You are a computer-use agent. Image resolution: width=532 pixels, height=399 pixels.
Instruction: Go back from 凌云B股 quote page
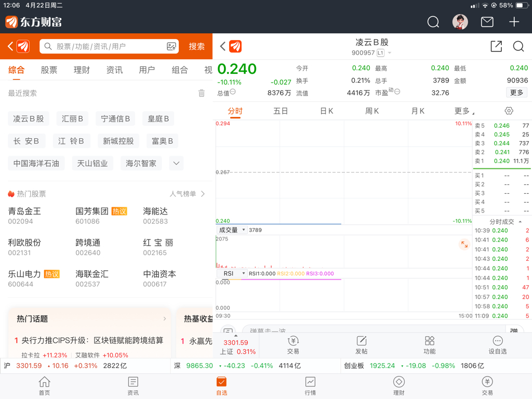222,46
